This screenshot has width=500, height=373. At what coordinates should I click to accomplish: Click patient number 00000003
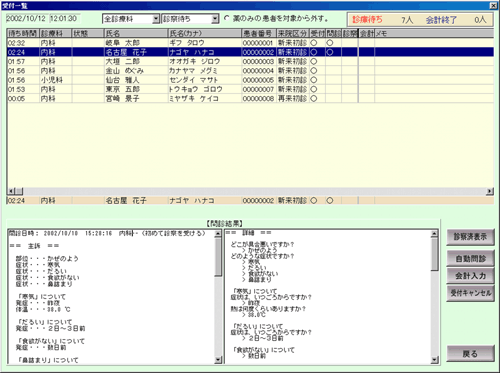pos(258,62)
